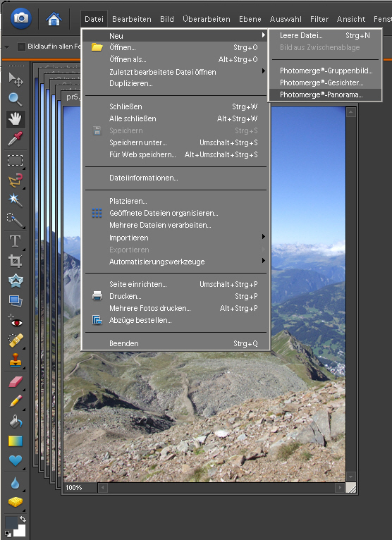Click 'Speichern unter...' menu entry

coord(176,142)
